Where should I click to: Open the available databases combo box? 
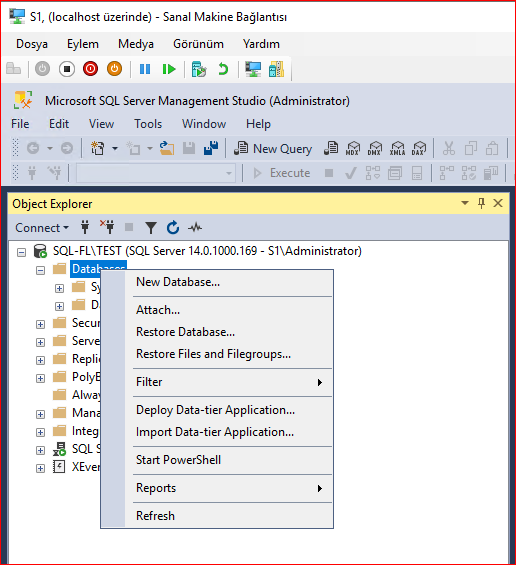[x=156, y=173]
